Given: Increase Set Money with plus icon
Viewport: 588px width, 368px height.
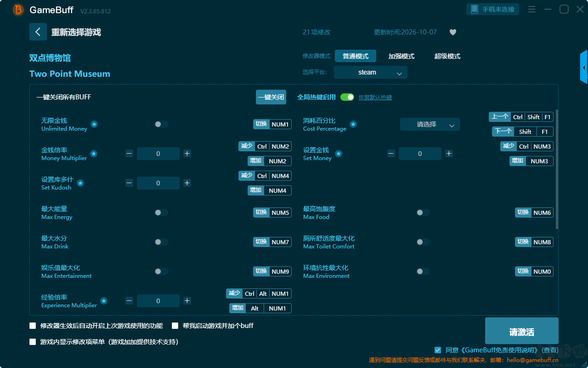Looking at the screenshot, I should (x=449, y=154).
